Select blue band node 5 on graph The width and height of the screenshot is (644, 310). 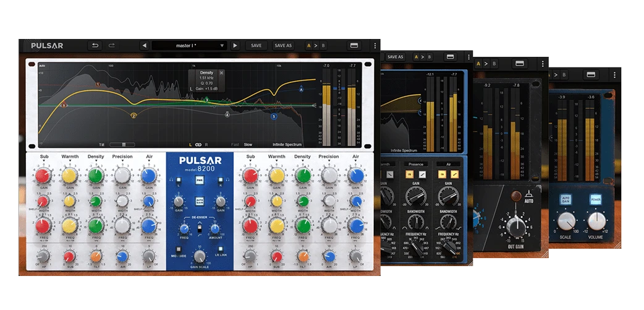click(274, 116)
